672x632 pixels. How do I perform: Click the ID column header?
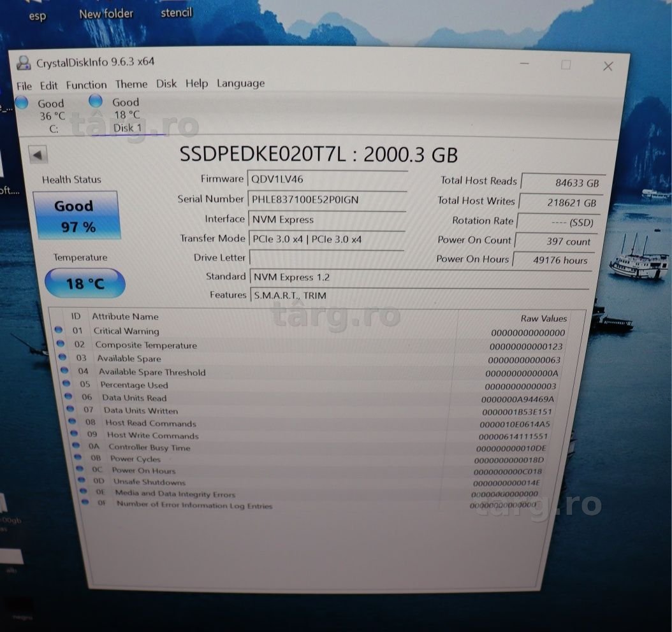(x=76, y=316)
